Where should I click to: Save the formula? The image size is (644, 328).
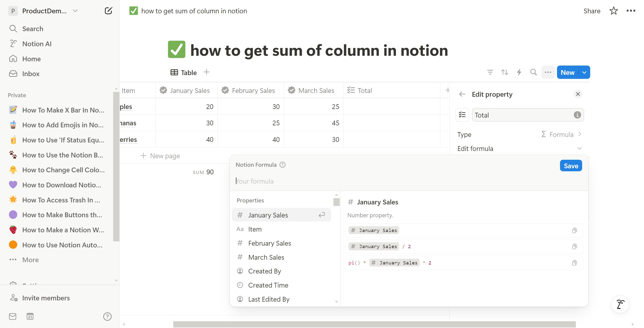tap(571, 166)
